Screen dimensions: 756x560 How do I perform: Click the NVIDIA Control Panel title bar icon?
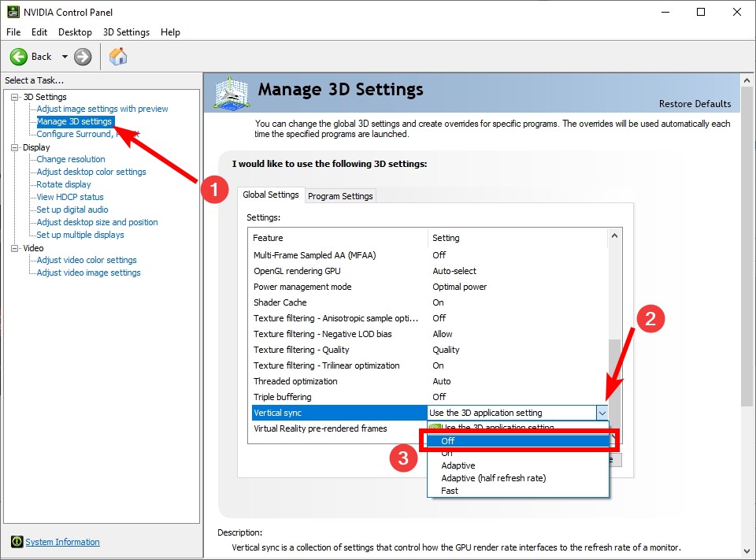click(13, 12)
